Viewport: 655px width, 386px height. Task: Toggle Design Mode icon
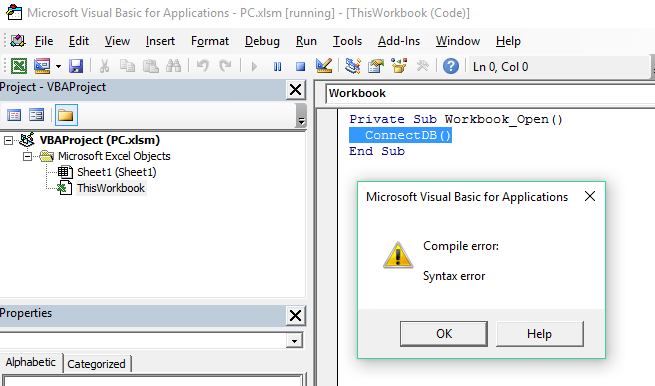[x=324, y=66]
